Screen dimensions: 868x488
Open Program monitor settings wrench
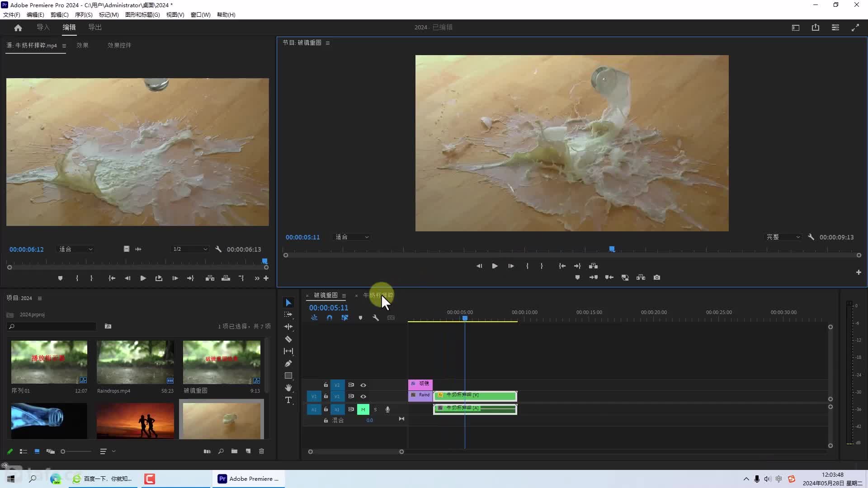tap(811, 237)
